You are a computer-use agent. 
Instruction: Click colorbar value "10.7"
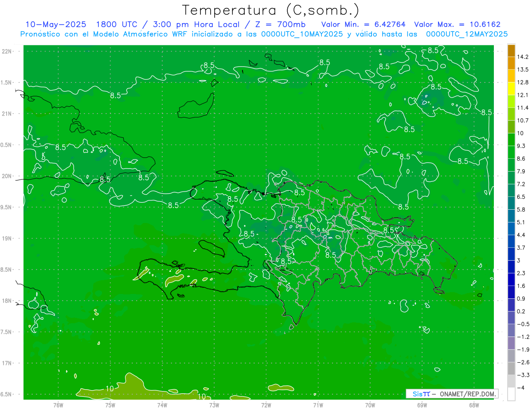[x=523, y=121]
